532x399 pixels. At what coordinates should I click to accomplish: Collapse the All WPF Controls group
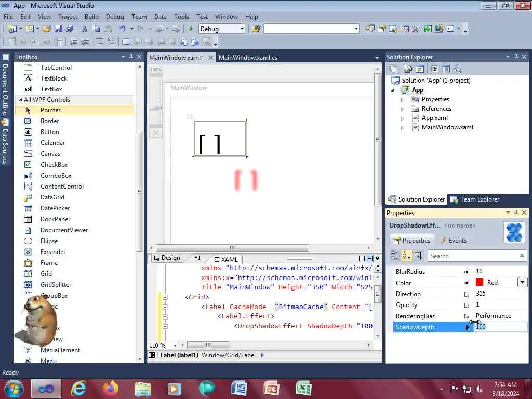coord(20,100)
